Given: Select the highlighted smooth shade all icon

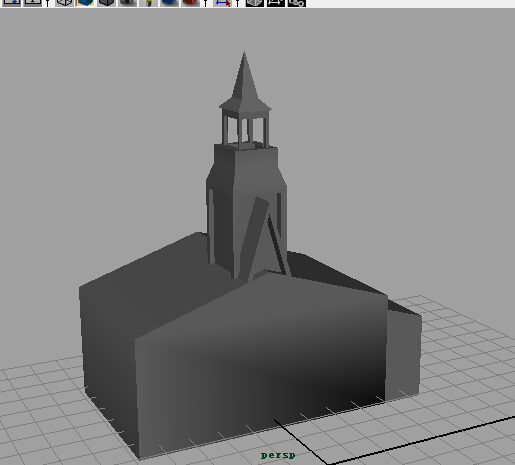Looking at the screenshot, I should [x=85, y=3].
